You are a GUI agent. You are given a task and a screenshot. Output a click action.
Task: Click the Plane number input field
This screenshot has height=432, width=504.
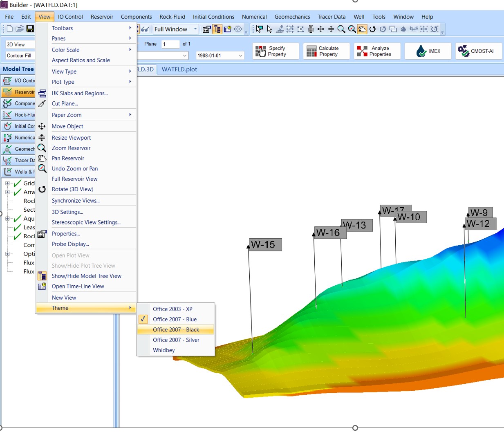tap(170, 44)
